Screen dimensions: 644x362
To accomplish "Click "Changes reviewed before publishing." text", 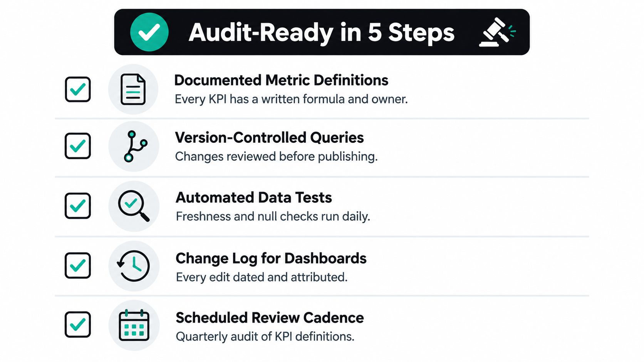I will [276, 156].
